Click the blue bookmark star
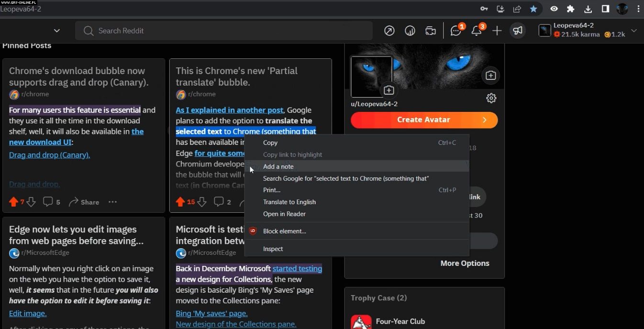This screenshot has height=329, width=644. 533,9
